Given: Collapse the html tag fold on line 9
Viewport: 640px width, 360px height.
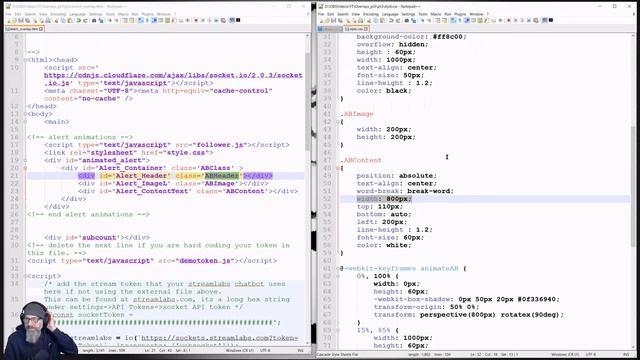Looking at the screenshot, I should pyautogui.click(x=25, y=60).
